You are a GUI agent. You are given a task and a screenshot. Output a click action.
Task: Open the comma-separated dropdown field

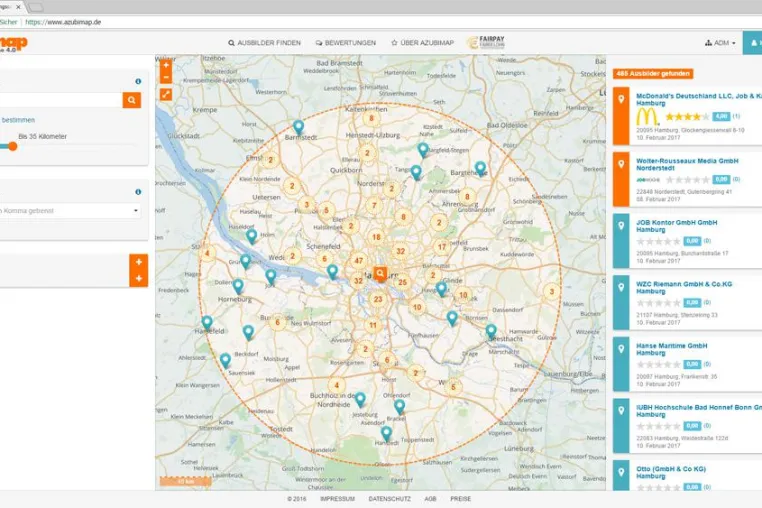pyautogui.click(x=69, y=210)
